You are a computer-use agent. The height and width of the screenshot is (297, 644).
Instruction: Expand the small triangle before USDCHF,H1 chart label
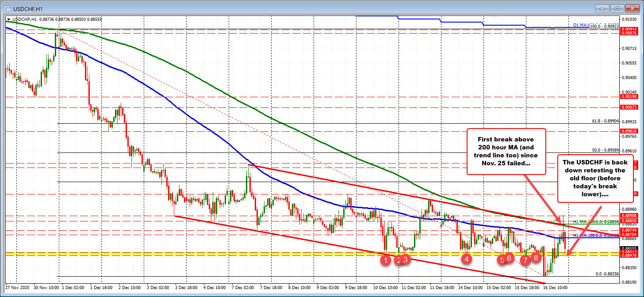click(9, 19)
